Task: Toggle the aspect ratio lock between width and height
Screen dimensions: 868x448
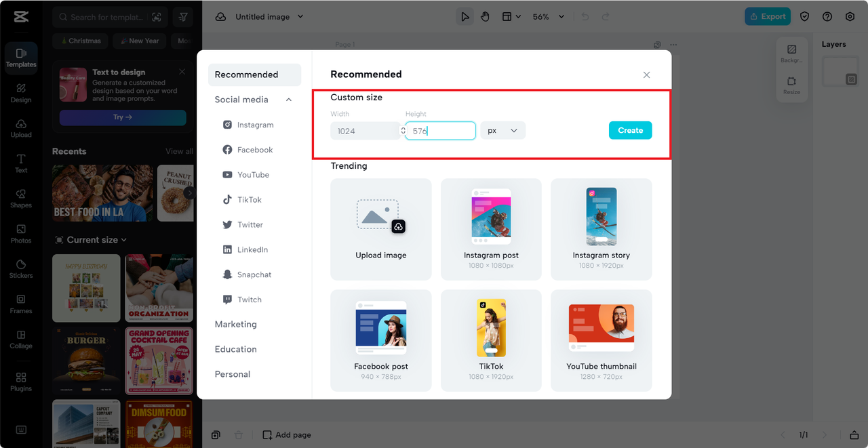Action: [x=403, y=131]
